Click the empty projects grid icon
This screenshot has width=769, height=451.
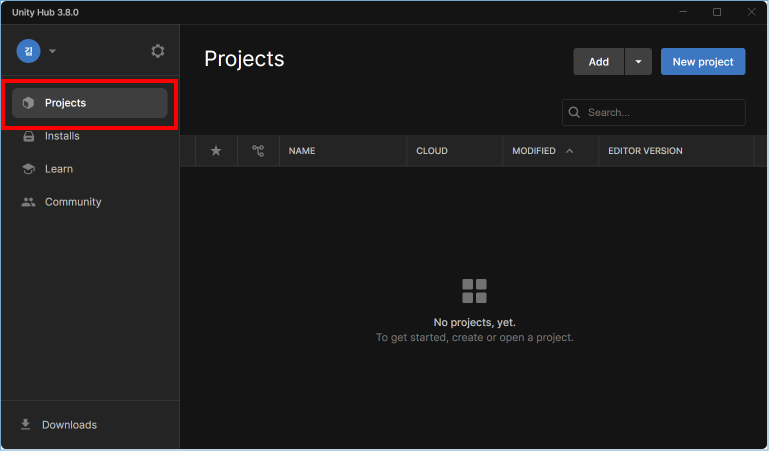pos(474,291)
